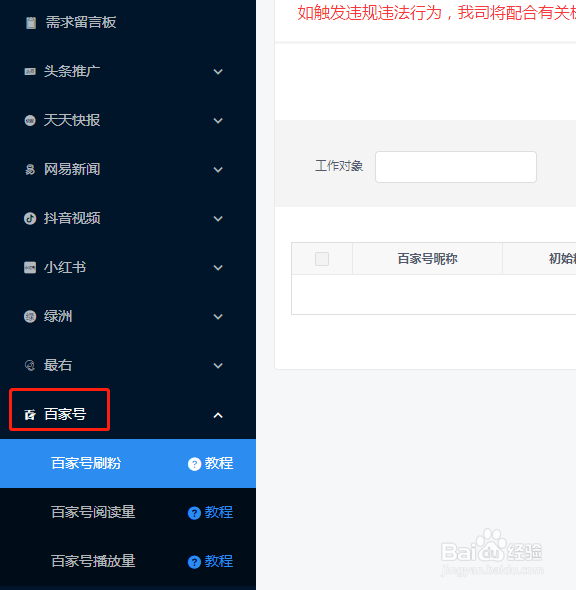Expand the 小红书 chevron
Image resolution: width=576 pixels, height=590 pixels.
click(218, 268)
